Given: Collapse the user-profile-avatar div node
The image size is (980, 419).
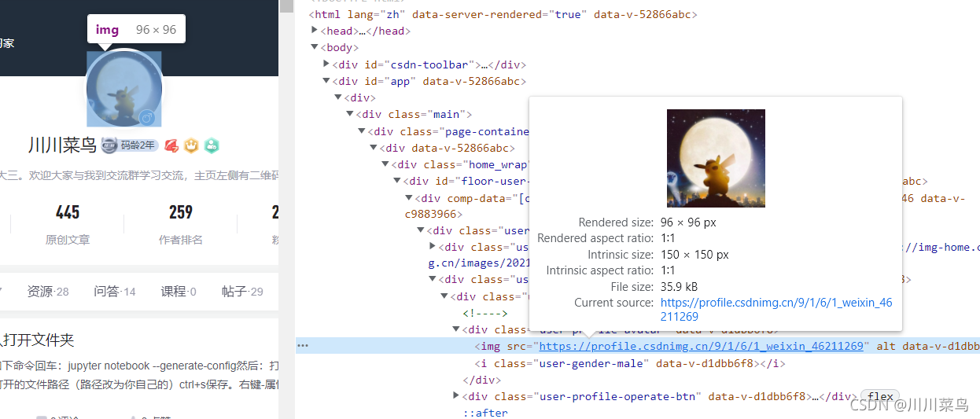Looking at the screenshot, I should click(x=456, y=329).
